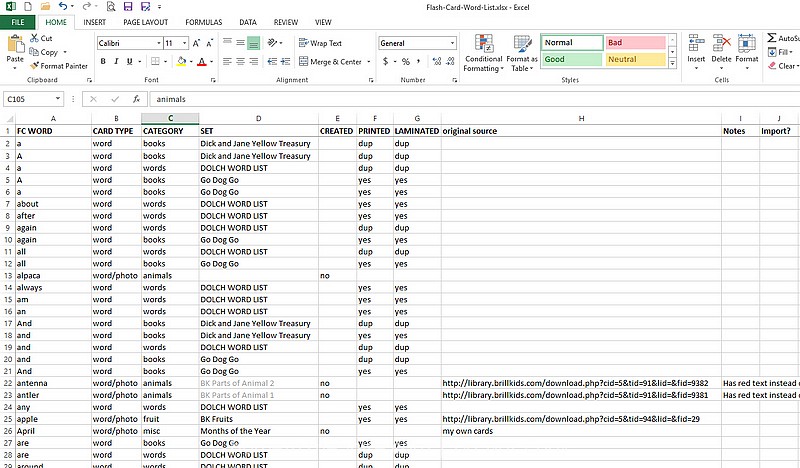Click the Clear button
Viewport: 800px width, 468px height.
[x=783, y=66]
